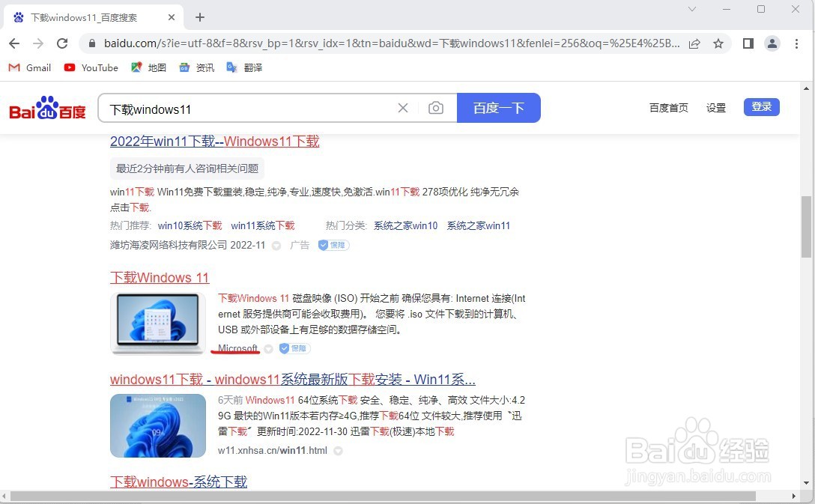Open the Chrome three-dot menu
The image size is (815, 504).
tap(796, 43)
